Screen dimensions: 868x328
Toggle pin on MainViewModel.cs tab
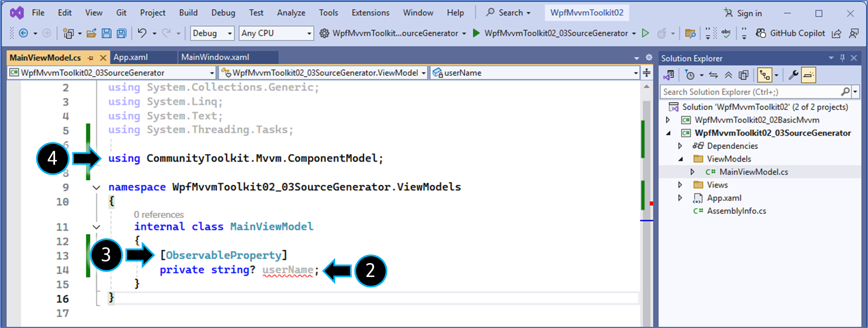click(x=90, y=58)
